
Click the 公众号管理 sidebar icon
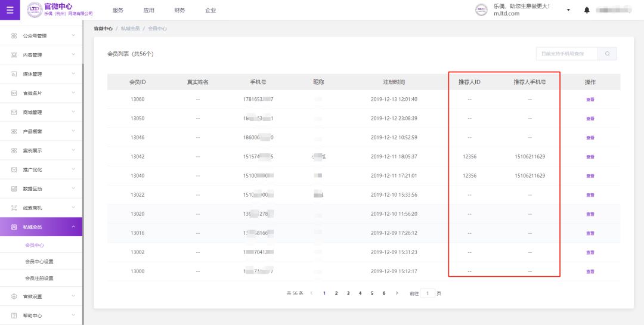[14, 36]
